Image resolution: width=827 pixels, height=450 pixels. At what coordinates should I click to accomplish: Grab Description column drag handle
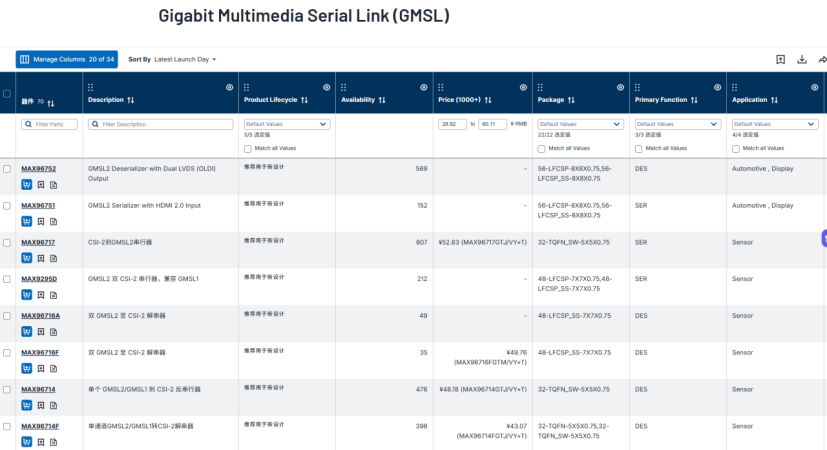[x=91, y=88]
